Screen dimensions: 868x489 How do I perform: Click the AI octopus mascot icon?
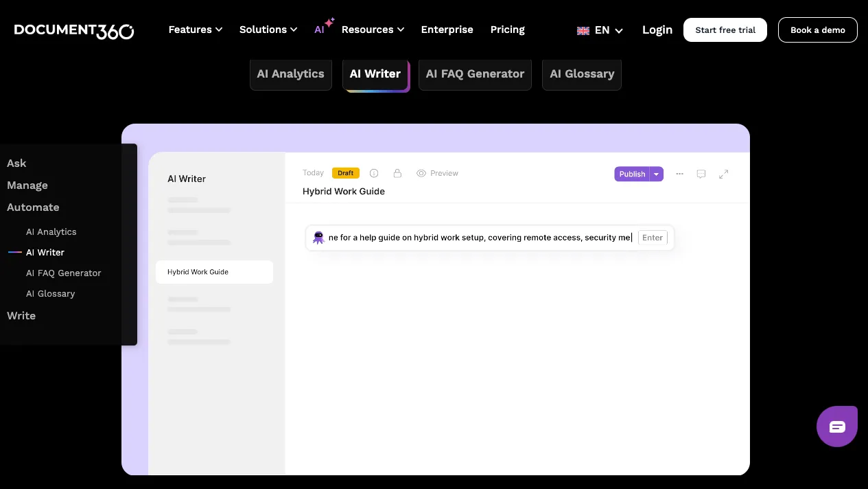(x=318, y=238)
